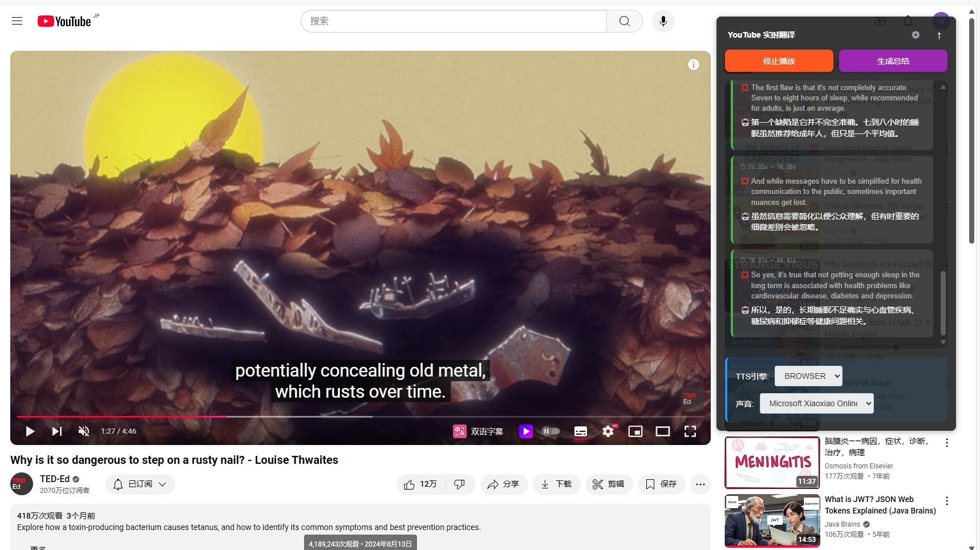The width and height of the screenshot is (980, 550).
Task: Open the 声音 Microsoft Xiaoxiao voice dropdown
Action: coord(817,403)
